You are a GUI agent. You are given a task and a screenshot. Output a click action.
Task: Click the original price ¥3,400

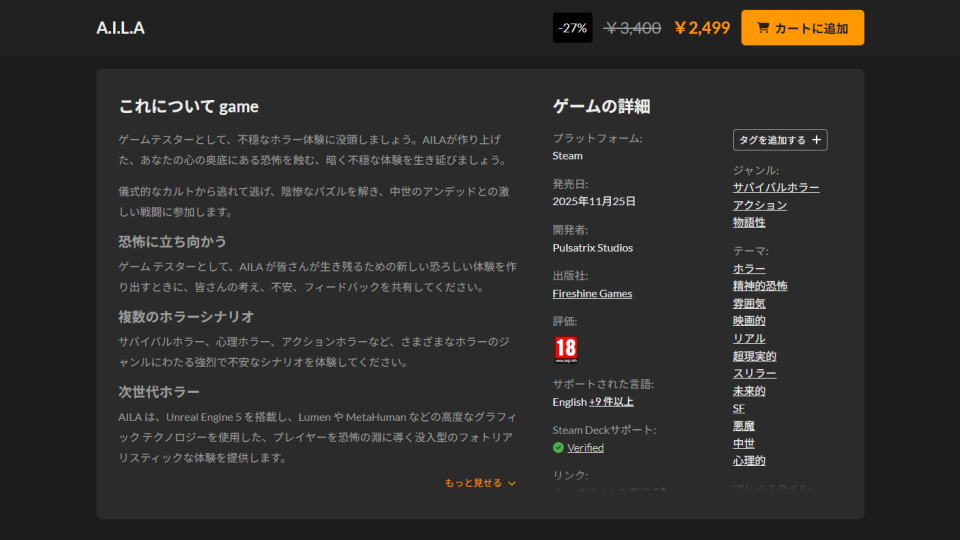(x=632, y=28)
